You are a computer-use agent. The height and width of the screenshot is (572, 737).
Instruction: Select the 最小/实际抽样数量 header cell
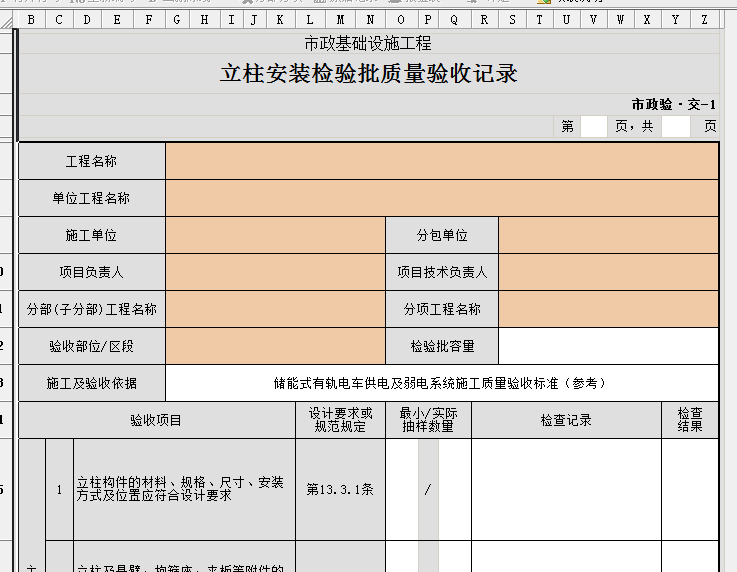(x=428, y=420)
